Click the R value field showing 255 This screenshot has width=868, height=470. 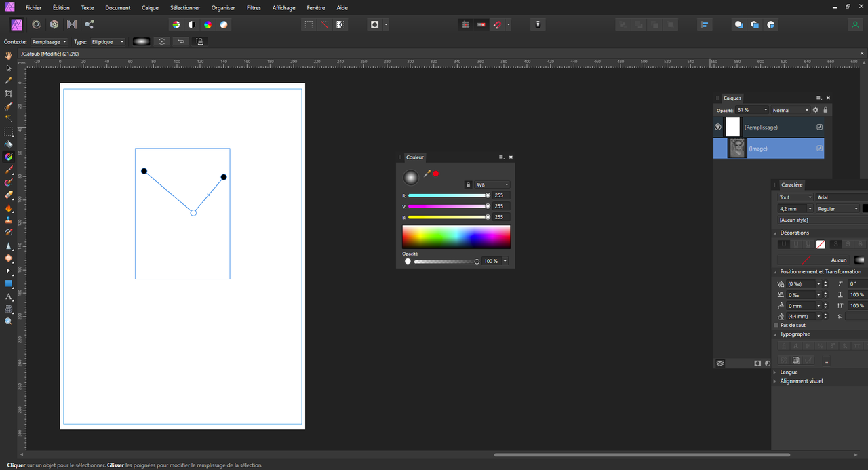point(501,195)
